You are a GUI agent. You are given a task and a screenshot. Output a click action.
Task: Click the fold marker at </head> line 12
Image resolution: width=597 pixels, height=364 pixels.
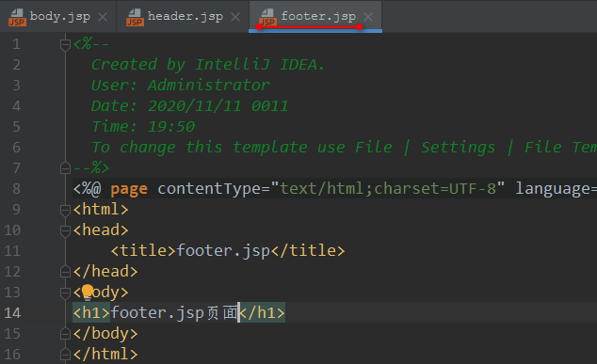(66, 271)
